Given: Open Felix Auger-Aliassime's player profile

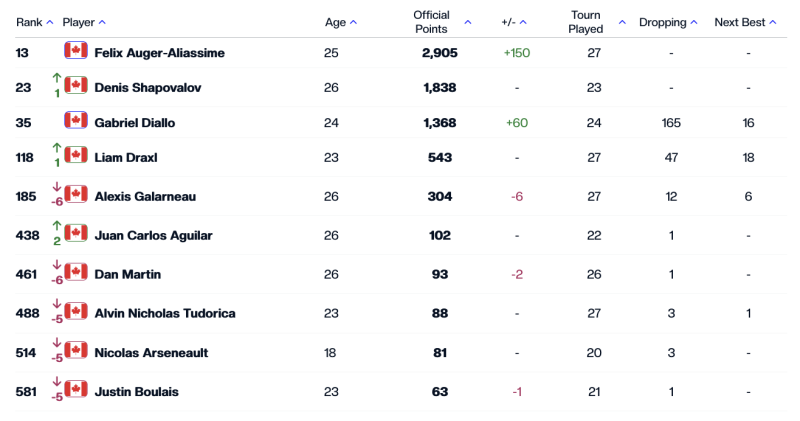Looking at the screenshot, I should pyautogui.click(x=159, y=52).
